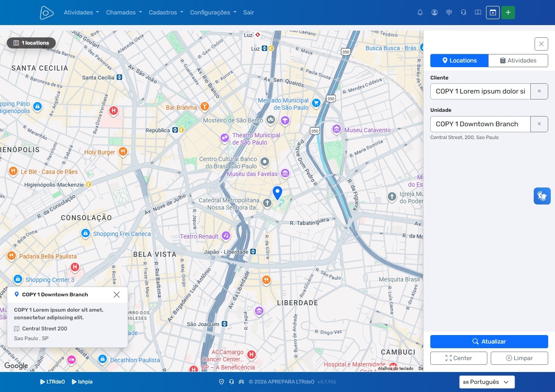Click the Cliente input field
The image size is (555, 392).
pyautogui.click(x=481, y=91)
